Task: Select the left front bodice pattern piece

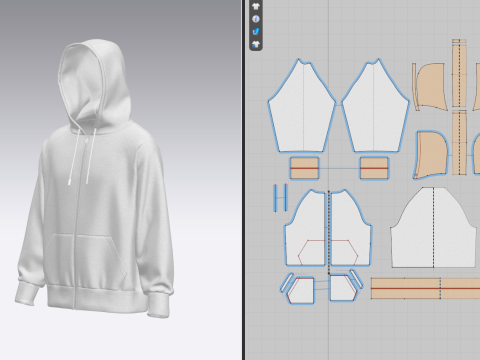Action: (305, 228)
